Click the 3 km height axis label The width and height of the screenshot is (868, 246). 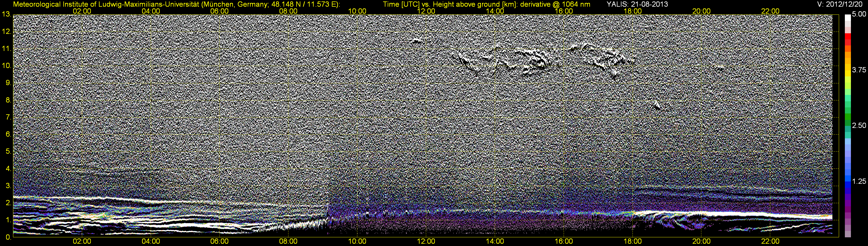[8, 186]
